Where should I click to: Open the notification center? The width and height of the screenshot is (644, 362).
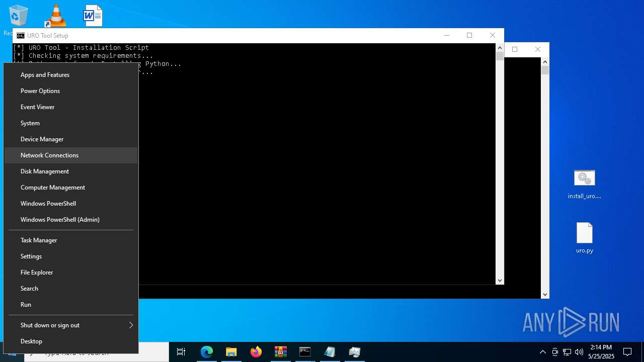[627, 352]
